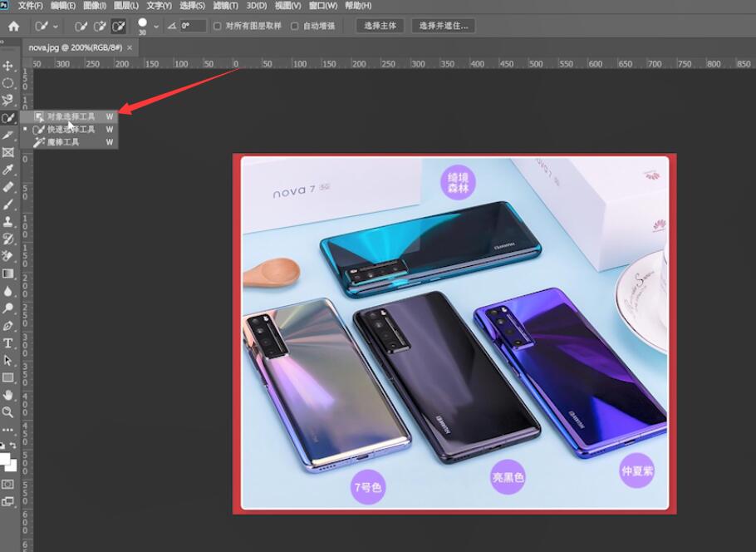Choose Add to selection mode

[100, 26]
